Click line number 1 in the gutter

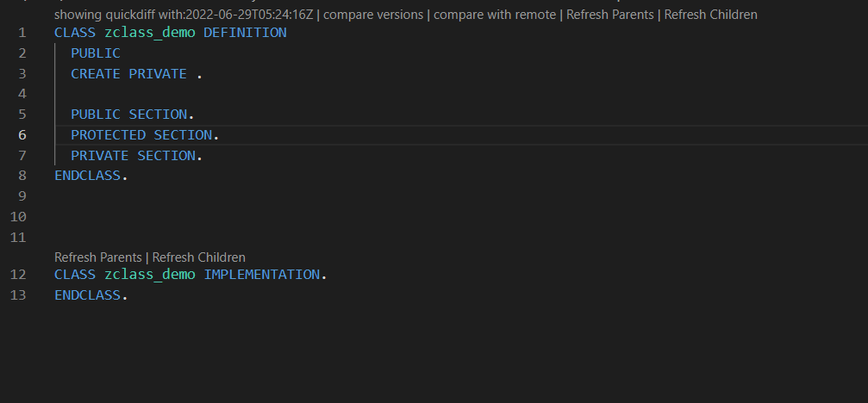(22, 33)
